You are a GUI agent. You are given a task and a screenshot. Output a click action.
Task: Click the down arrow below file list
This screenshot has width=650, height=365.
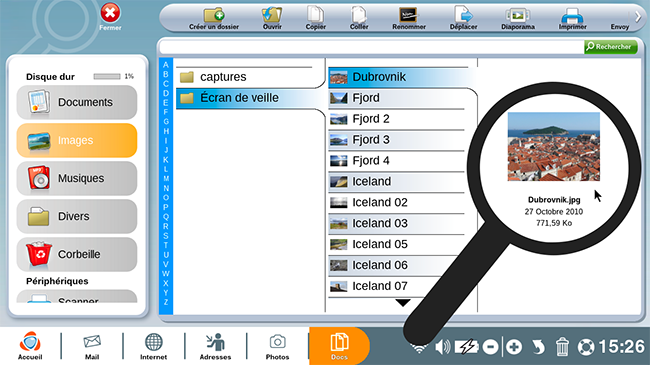(x=403, y=303)
